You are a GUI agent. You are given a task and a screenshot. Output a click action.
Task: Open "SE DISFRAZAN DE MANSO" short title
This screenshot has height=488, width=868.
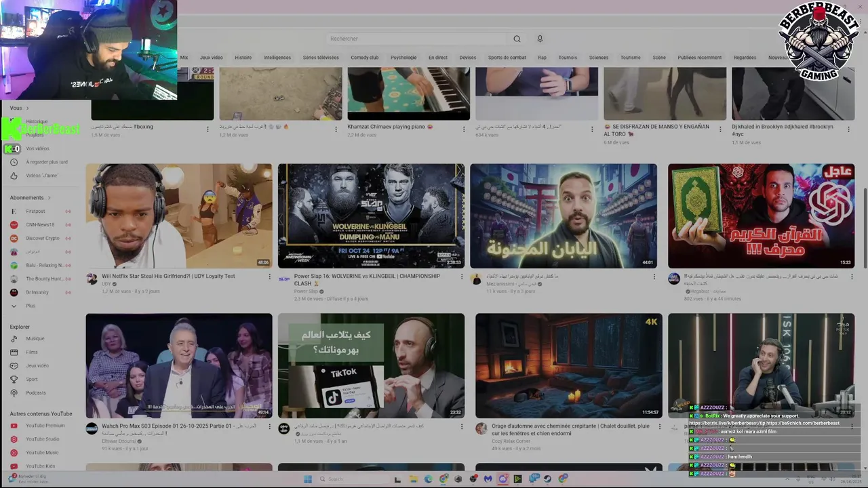click(656, 130)
